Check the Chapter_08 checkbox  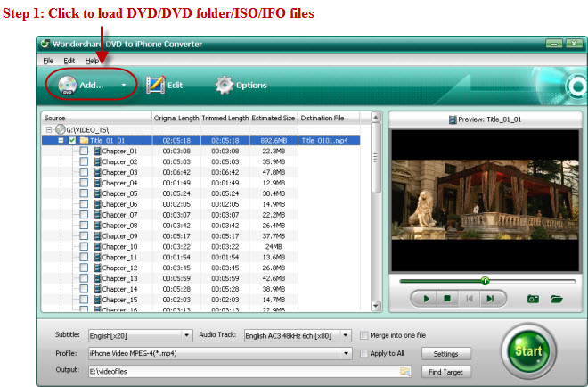pyautogui.click(x=84, y=226)
